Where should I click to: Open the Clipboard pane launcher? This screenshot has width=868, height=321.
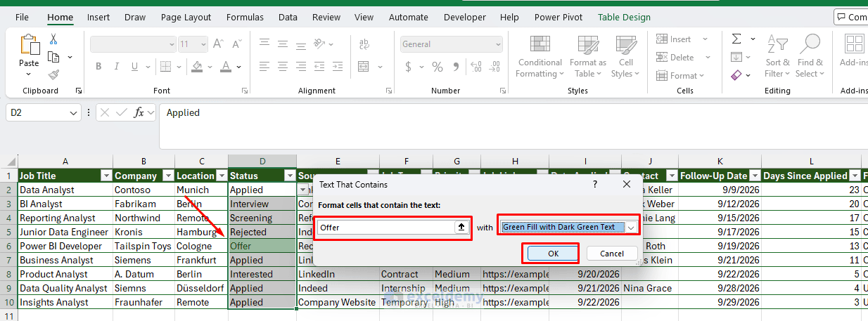79,91
